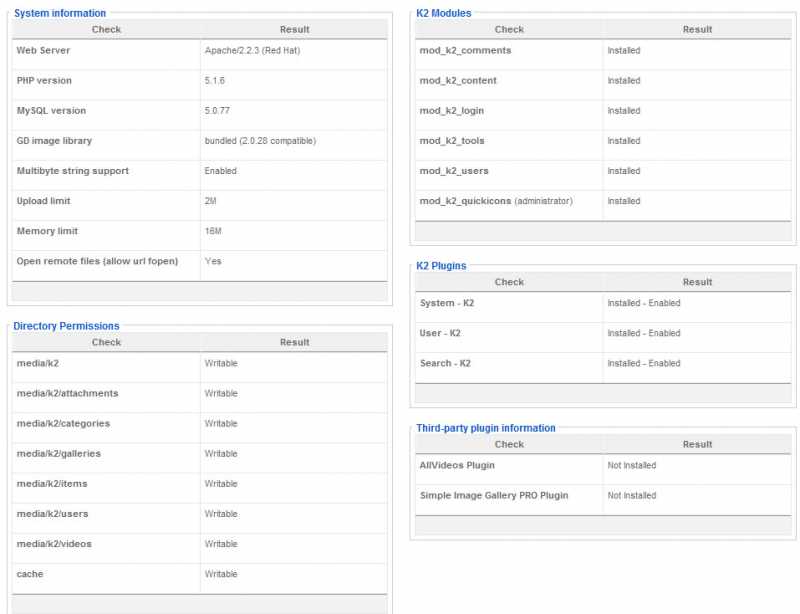Click the K2 Plugins section heading

(441, 266)
